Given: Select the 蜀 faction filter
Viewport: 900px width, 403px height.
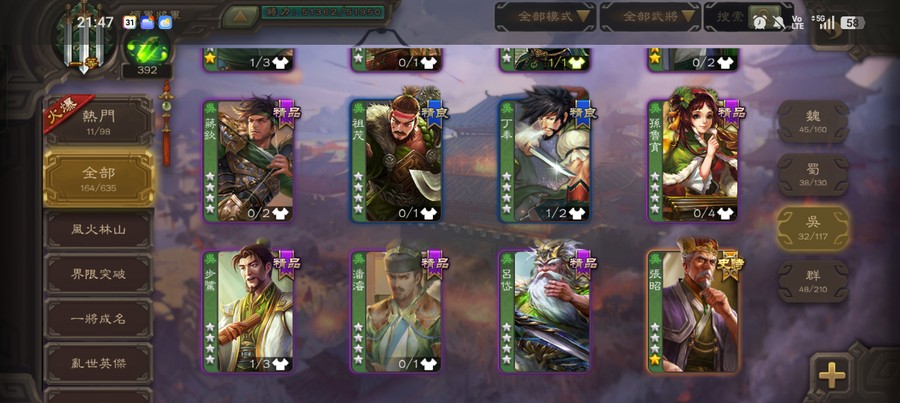Looking at the screenshot, I should [813, 175].
